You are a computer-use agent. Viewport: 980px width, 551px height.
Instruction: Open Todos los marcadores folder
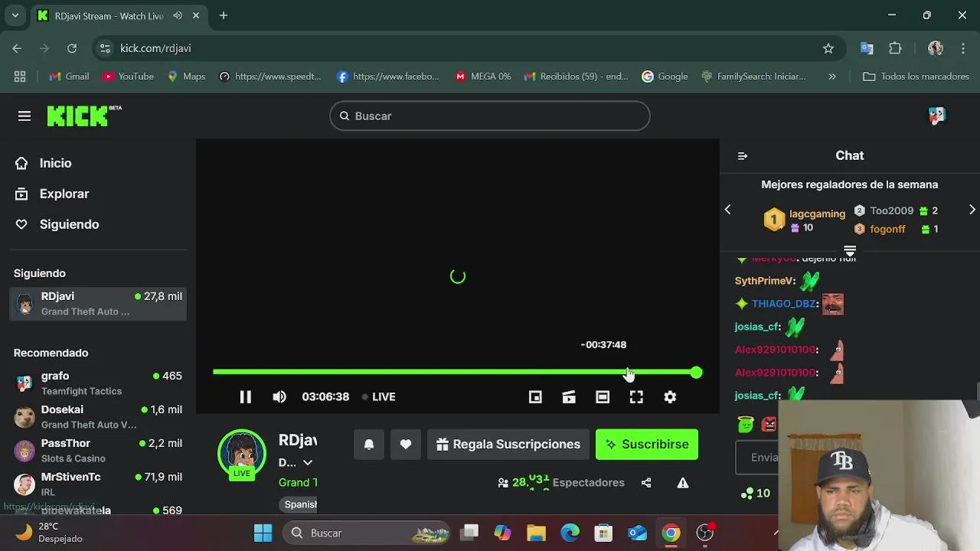pyautogui.click(x=916, y=77)
